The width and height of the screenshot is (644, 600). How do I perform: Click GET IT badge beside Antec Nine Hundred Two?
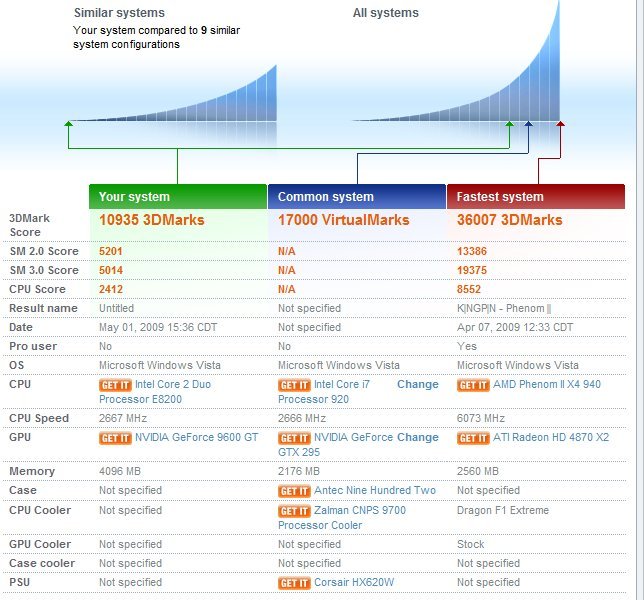pyautogui.click(x=294, y=491)
